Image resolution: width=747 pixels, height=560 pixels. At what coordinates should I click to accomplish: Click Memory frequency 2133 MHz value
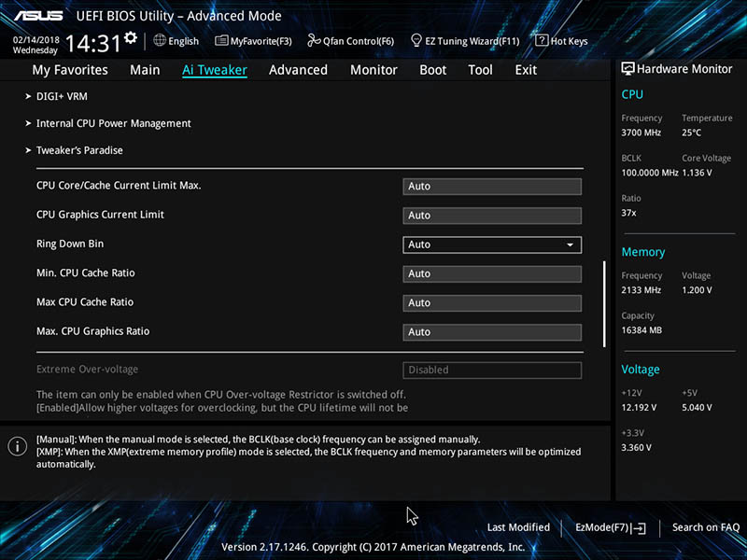[641, 290]
